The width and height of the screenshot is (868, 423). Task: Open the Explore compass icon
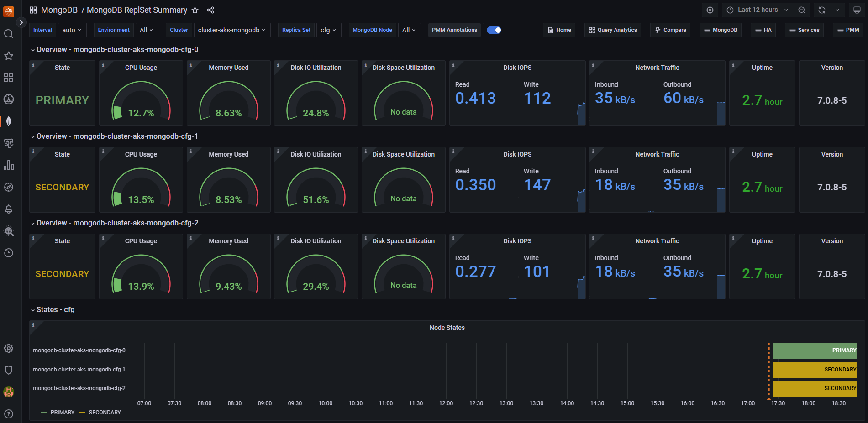coord(9,187)
